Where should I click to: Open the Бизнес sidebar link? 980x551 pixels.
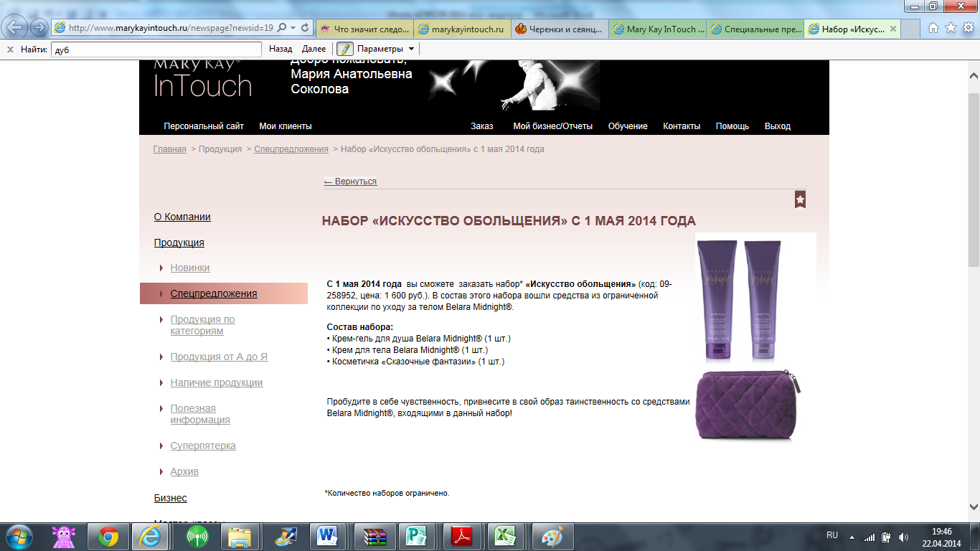[x=171, y=498]
